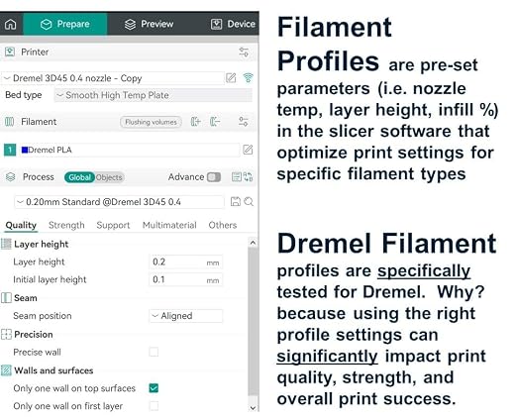Save the process preset with disk icon
This screenshot has height=420, width=517.
pos(235,201)
